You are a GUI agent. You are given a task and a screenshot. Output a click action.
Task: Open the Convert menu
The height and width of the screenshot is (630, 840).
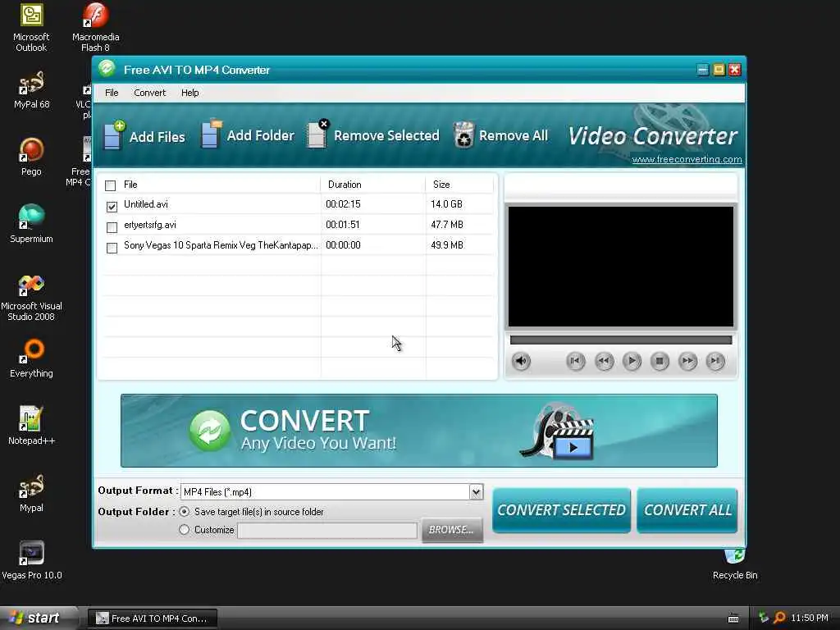(150, 93)
